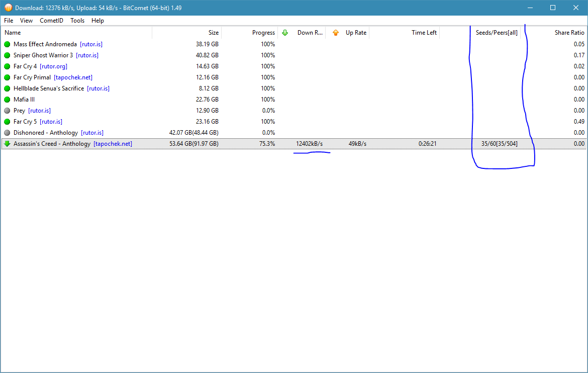
Task: Click the green status icon for Far Cry 5
Action: (x=7, y=122)
